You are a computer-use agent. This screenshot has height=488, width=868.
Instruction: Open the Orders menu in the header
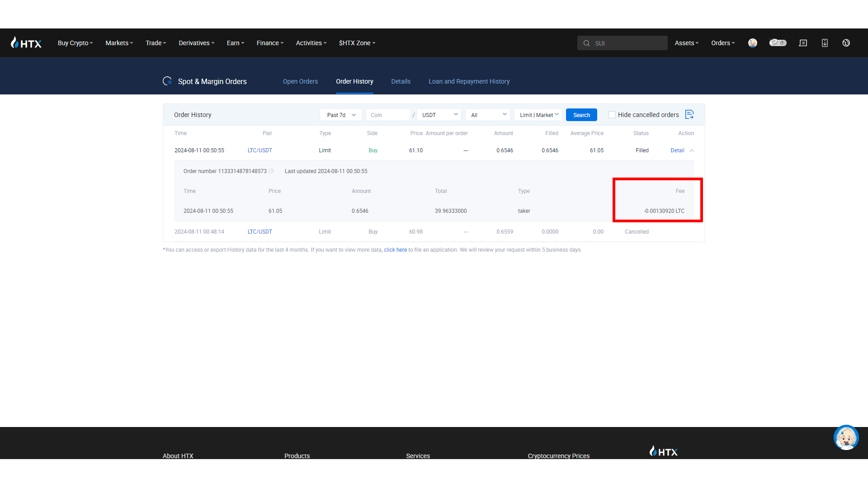723,43
